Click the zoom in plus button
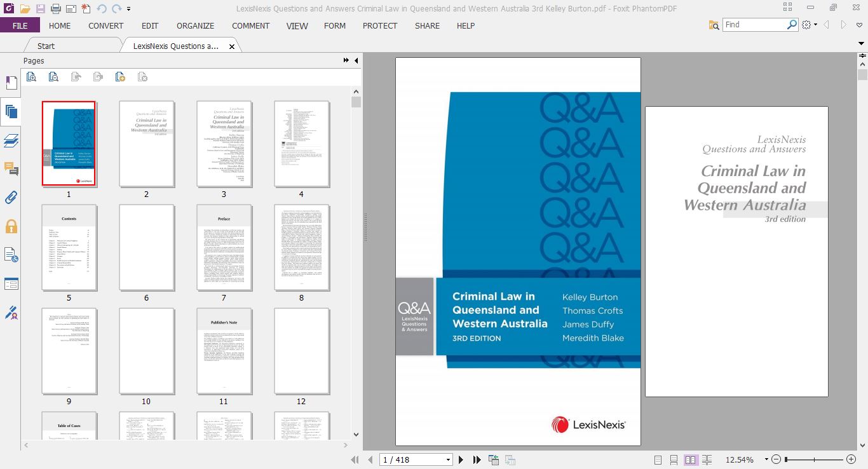868x469 pixels. 851,459
